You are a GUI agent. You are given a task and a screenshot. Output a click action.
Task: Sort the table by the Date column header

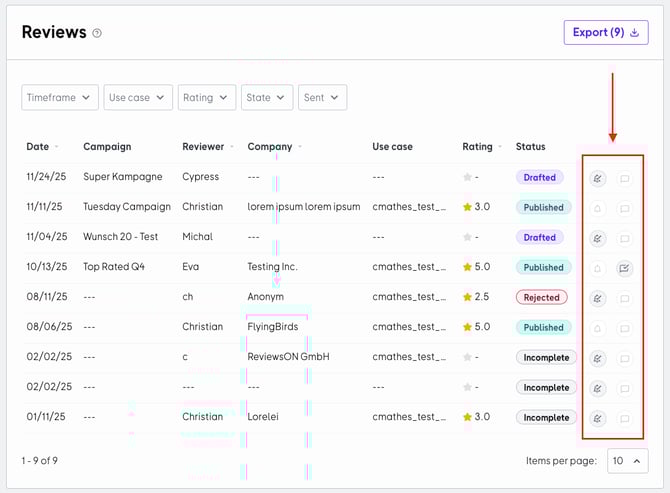41,147
